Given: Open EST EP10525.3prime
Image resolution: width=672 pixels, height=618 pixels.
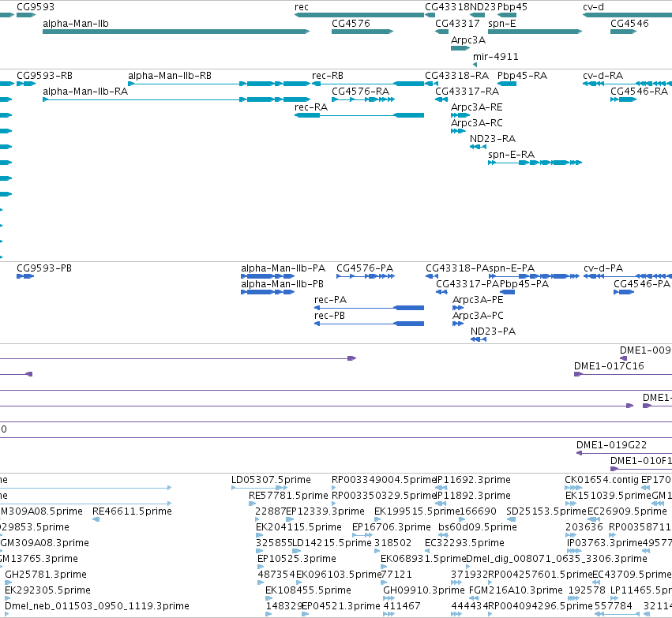Looking at the screenshot, I should pos(297,559).
